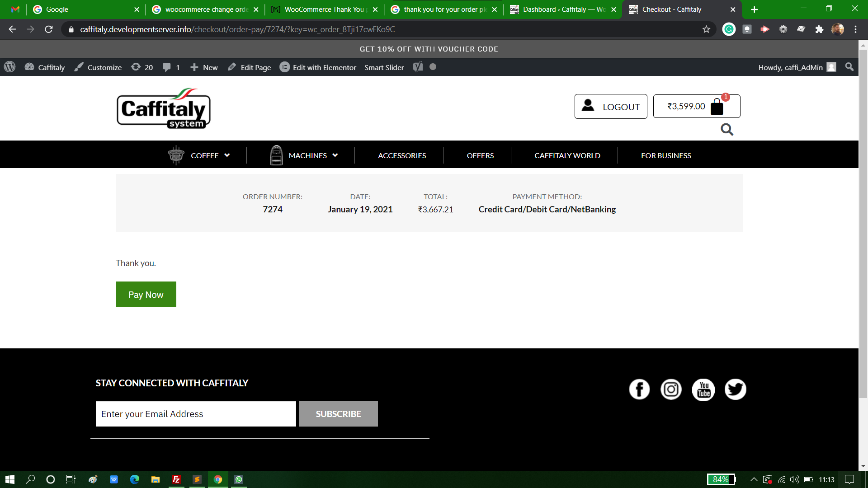
Task: Click the SUBSCRIBE button
Action: pos(338,414)
